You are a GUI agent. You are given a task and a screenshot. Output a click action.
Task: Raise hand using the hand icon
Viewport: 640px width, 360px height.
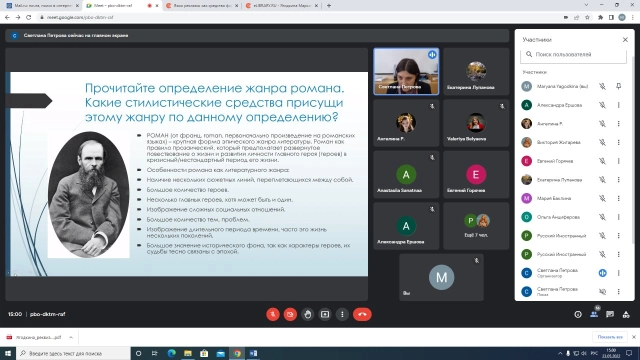click(x=307, y=314)
